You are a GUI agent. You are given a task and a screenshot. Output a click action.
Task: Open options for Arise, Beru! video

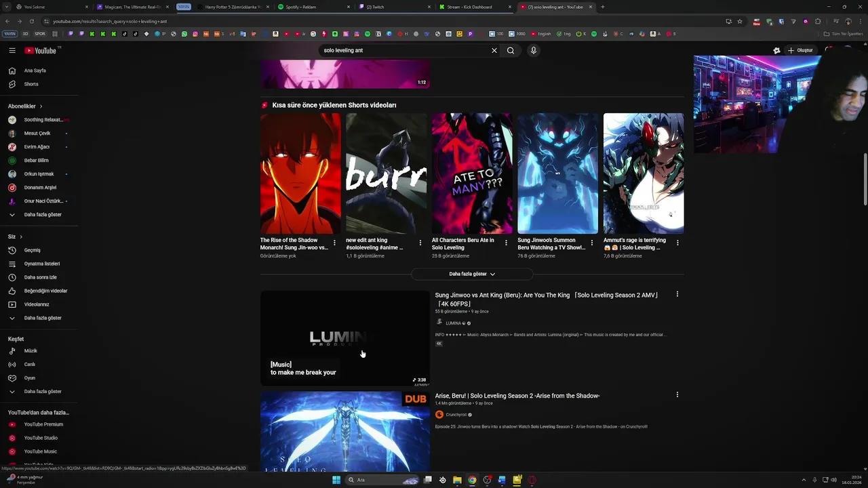(677, 394)
